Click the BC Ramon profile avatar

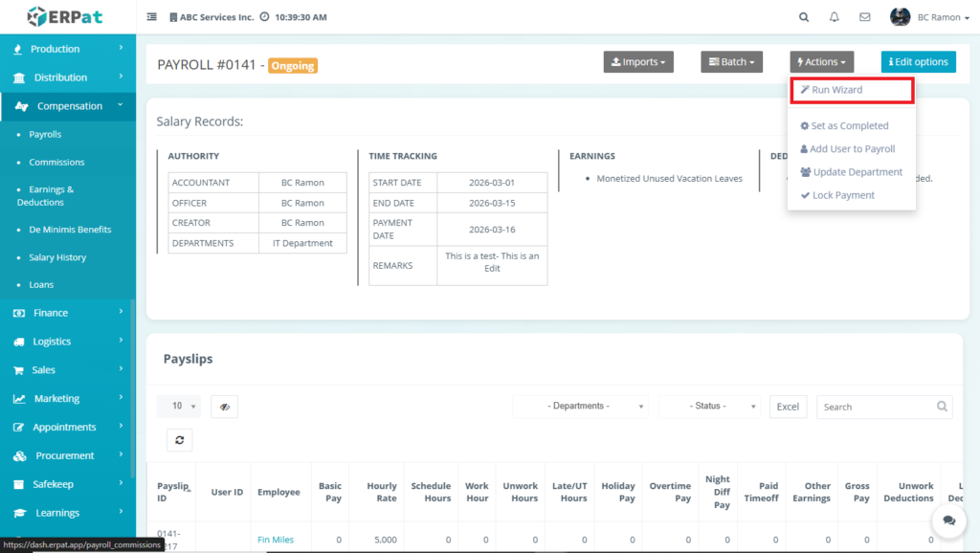[900, 17]
